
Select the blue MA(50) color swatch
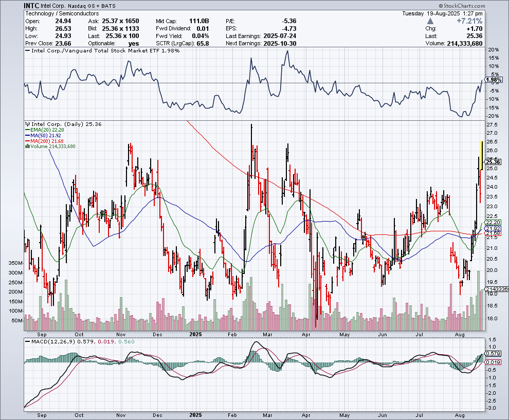click(28, 135)
